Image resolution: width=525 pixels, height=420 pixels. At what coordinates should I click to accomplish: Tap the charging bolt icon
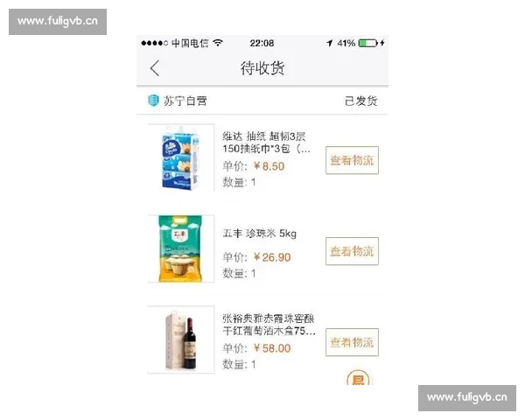click(382, 43)
